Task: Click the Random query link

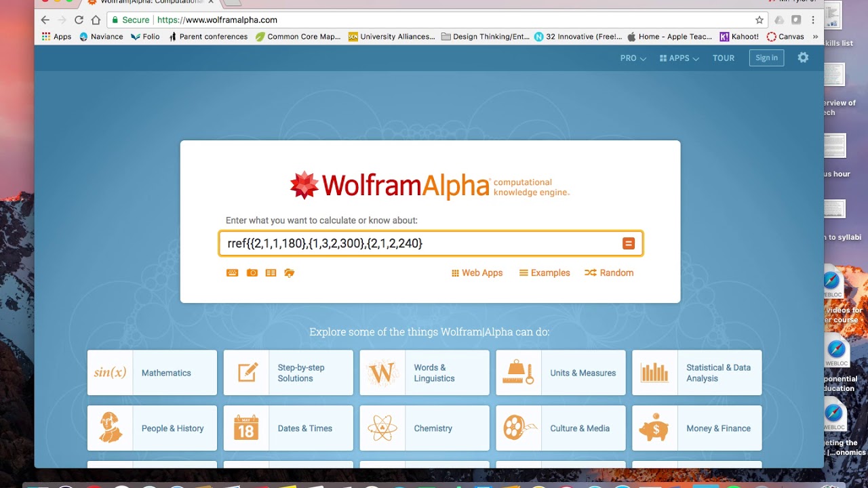Action: coord(609,272)
